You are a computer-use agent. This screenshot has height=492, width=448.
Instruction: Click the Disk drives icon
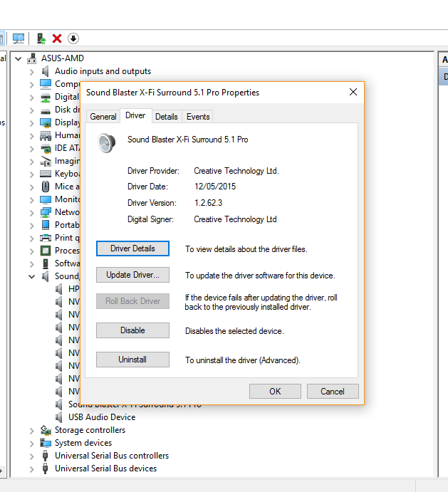click(x=46, y=111)
